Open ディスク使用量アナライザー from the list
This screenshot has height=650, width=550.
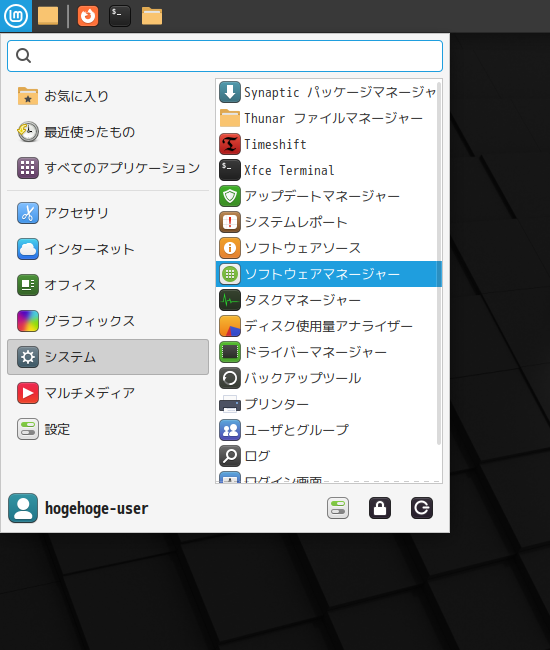(327, 326)
